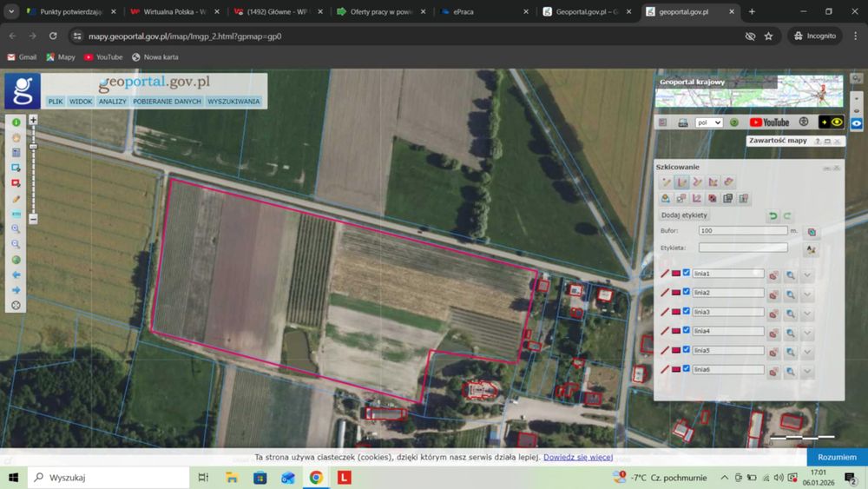Select the blue rectangle selection tool
The width and height of the screenshot is (868, 489).
(x=16, y=168)
